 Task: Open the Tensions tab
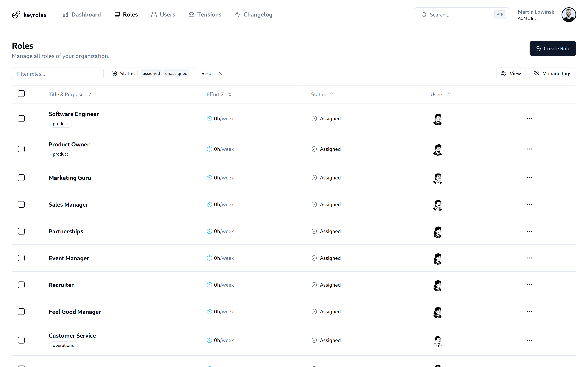click(x=205, y=14)
